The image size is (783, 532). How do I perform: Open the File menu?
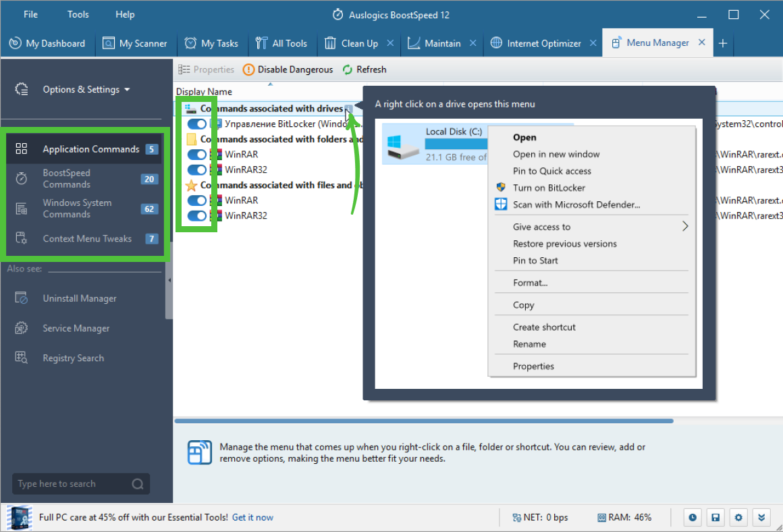pos(30,14)
